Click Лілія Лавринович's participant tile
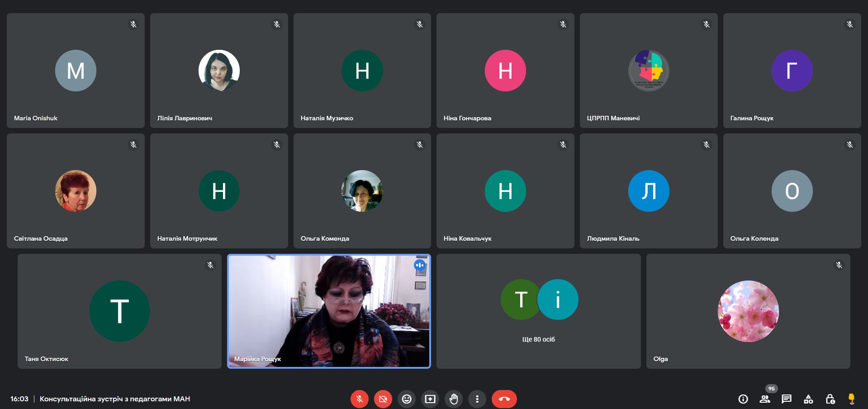Screen dimensions: 868x409 [x=219, y=71]
